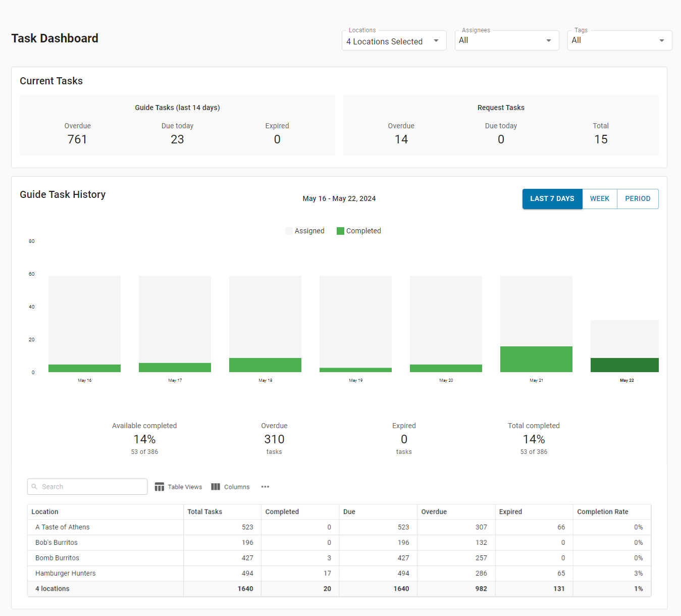Focus the table Search field

click(x=87, y=487)
